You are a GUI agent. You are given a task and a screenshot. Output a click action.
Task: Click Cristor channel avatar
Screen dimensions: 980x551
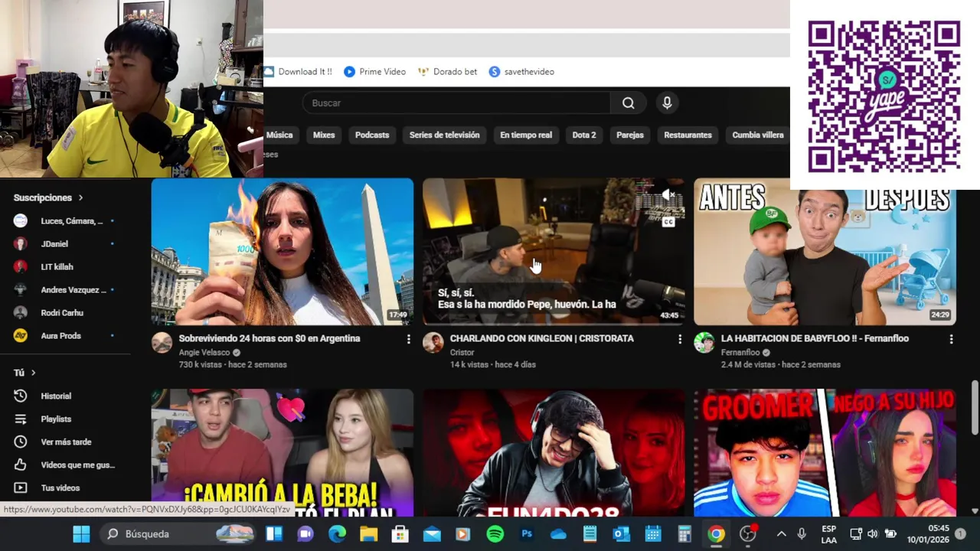(433, 343)
